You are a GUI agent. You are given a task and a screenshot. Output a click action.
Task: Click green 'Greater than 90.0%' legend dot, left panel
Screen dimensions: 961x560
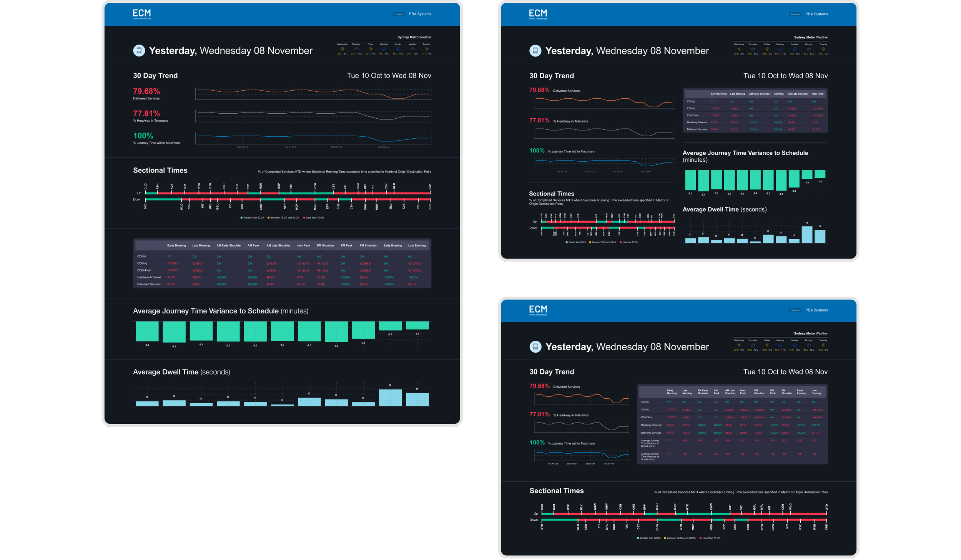(241, 217)
